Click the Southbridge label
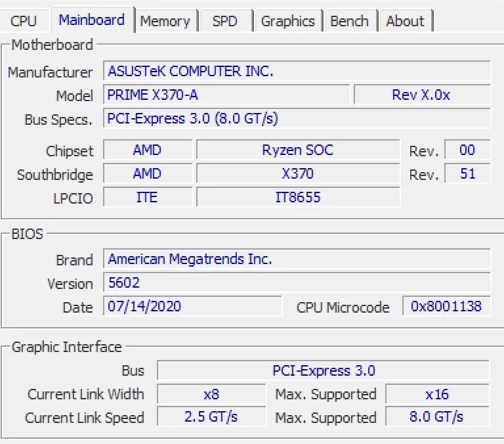Screen dimensions: 504x444 pyautogui.click(x=55, y=175)
